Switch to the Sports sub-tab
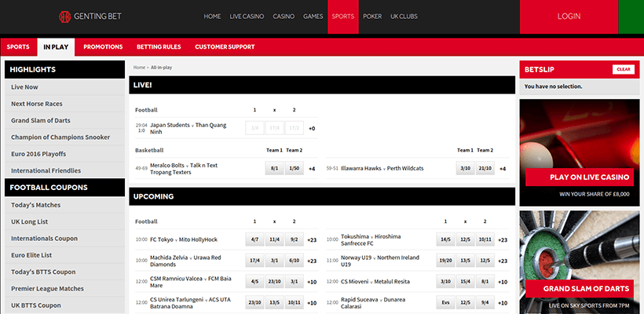This screenshot has width=644, height=314. coord(18,47)
